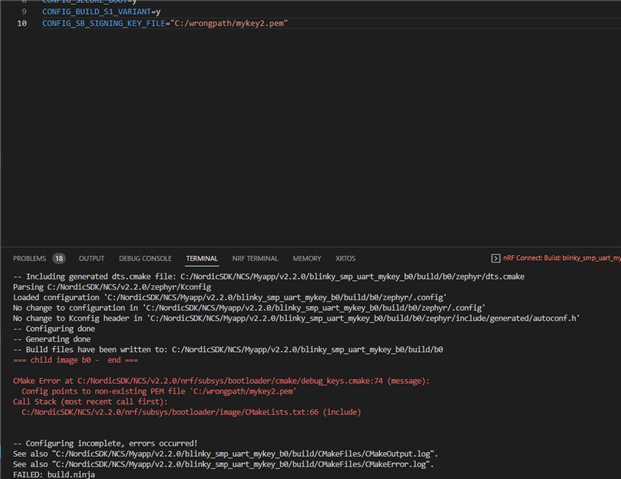Click the build/b0 written-to path
This screenshot has width=621, height=479.
tap(307, 349)
